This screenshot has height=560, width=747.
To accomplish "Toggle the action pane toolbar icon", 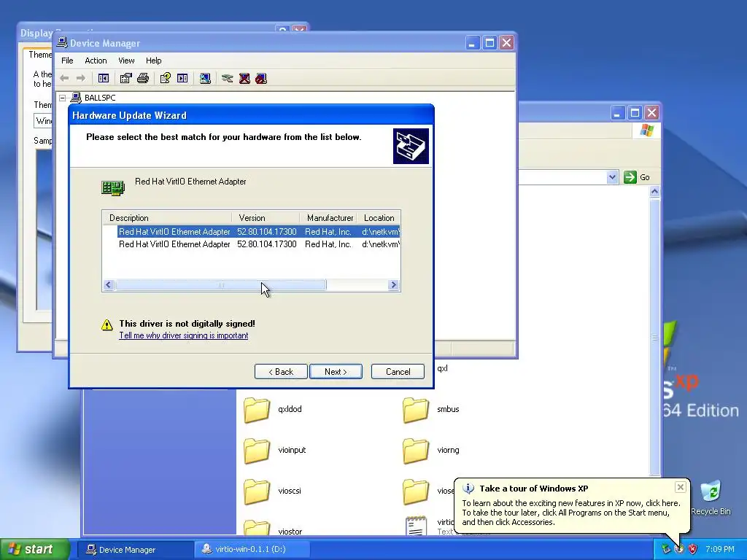I will 182,78.
